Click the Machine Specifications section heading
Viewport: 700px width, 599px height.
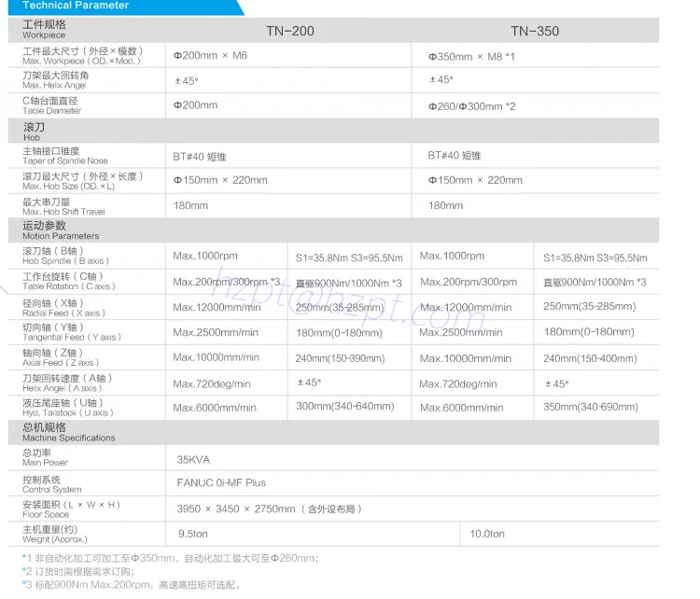click(68, 432)
